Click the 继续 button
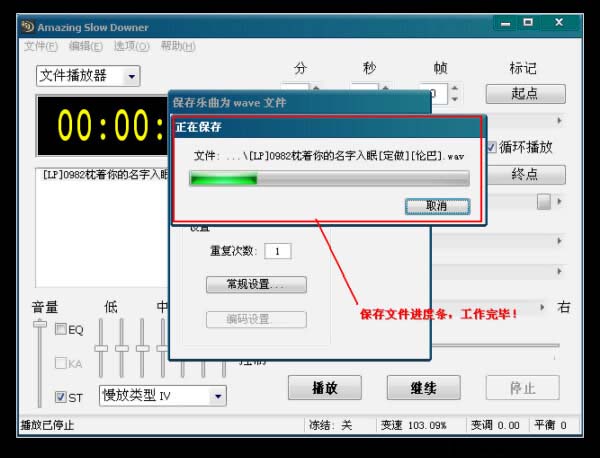 pyautogui.click(x=424, y=388)
